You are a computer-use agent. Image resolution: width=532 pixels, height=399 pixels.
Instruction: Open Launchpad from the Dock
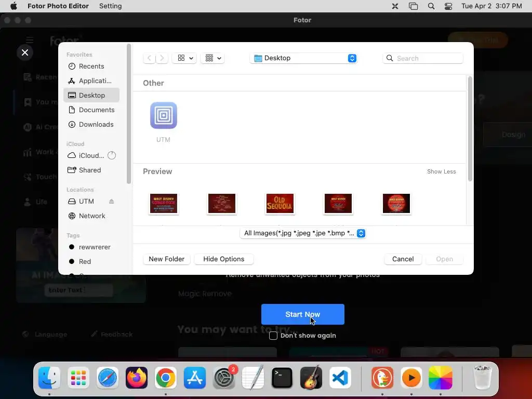78,378
